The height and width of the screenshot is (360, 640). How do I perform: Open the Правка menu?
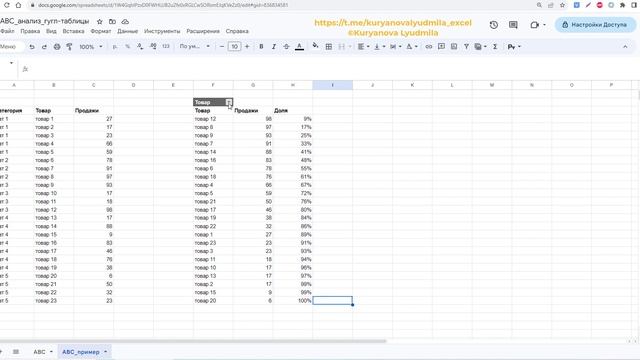pos(30,31)
